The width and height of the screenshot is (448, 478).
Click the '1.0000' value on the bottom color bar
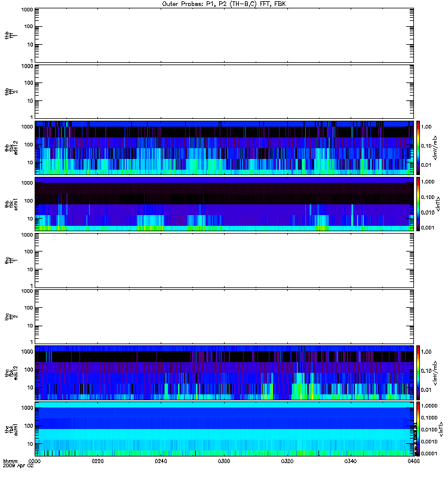click(x=429, y=406)
